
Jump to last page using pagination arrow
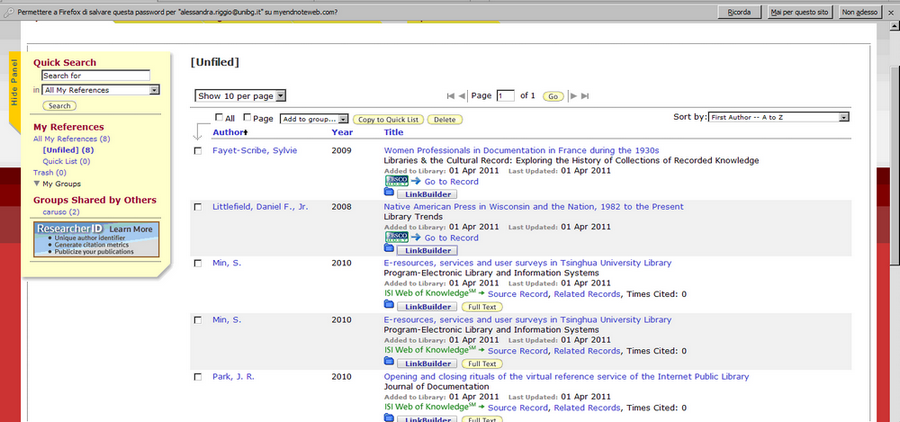click(585, 96)
